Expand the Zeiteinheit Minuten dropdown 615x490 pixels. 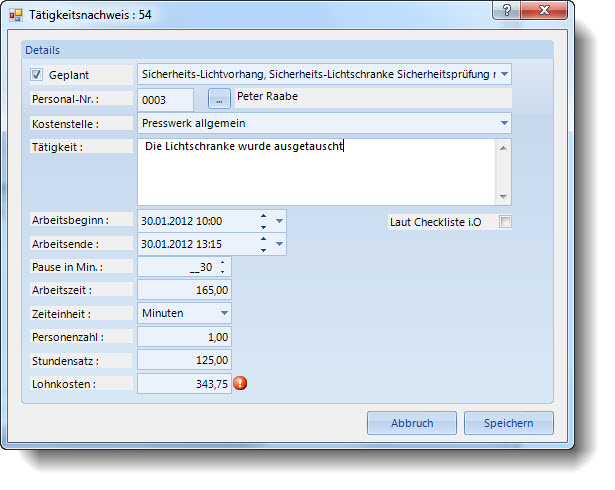pyautogui.click(x=223, y=313)
